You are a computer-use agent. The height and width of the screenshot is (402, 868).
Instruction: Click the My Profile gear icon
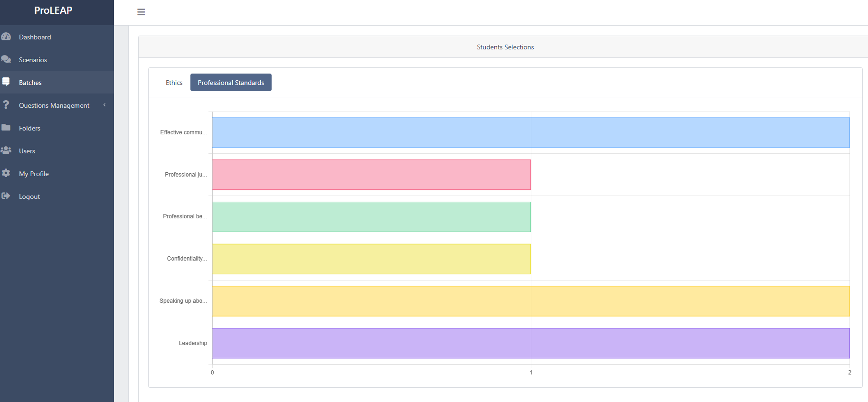pos(6,173)
